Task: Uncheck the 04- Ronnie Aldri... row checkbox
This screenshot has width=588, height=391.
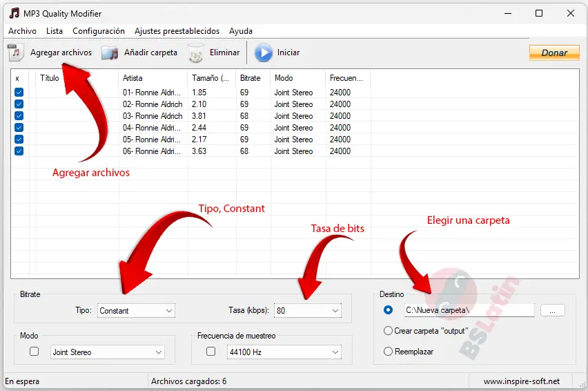Action: [19, 128]
